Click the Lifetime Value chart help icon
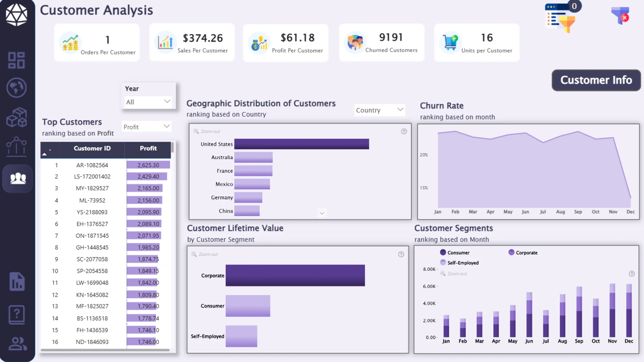 point(401,254)
